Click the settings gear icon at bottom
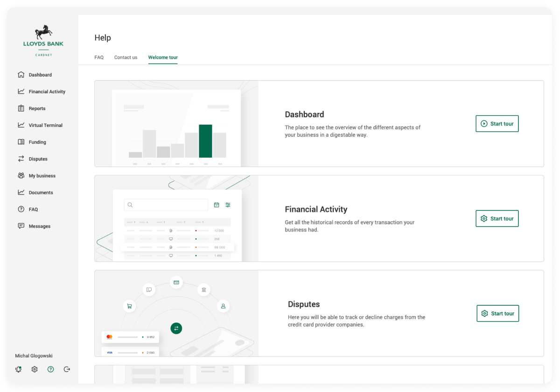Screen dimensions: 560x392 coord(34,369)
